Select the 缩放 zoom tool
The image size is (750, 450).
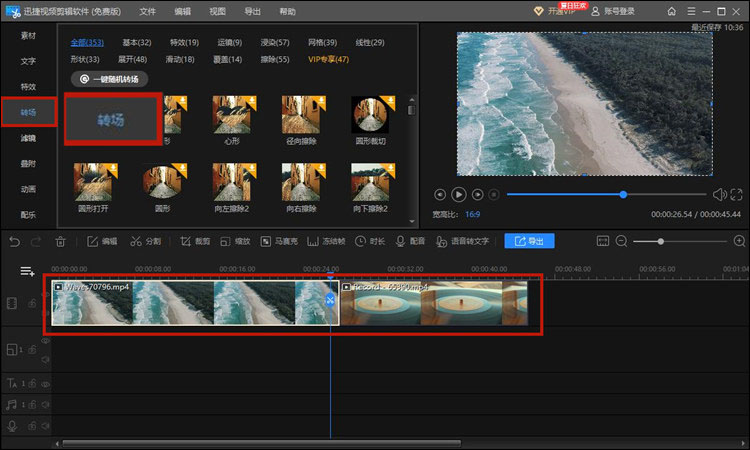(235, 241)
